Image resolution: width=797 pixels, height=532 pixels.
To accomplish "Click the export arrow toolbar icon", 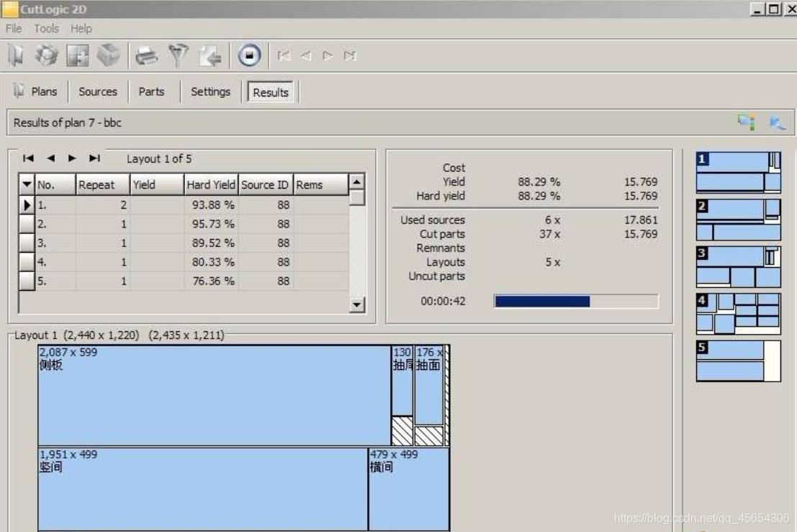I will pyautogui.click(x=210, y=55).
